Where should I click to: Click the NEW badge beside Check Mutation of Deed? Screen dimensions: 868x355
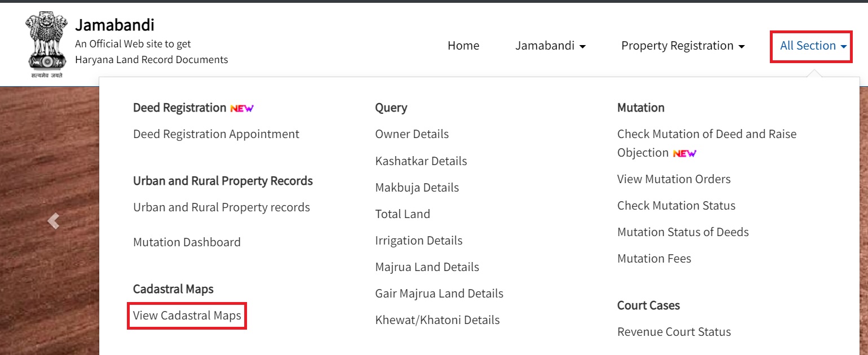click(684, 152)
